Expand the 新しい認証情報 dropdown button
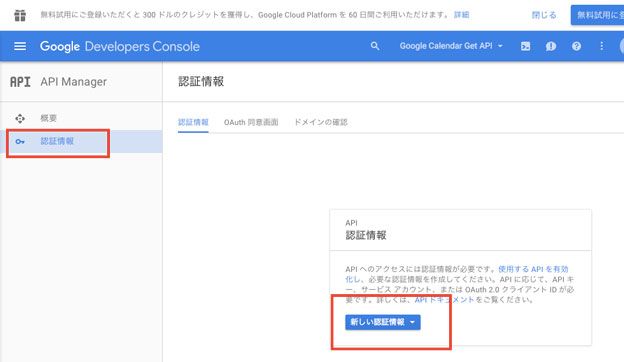The width and height of the screenshot is (624, 362). coord(382,322)
